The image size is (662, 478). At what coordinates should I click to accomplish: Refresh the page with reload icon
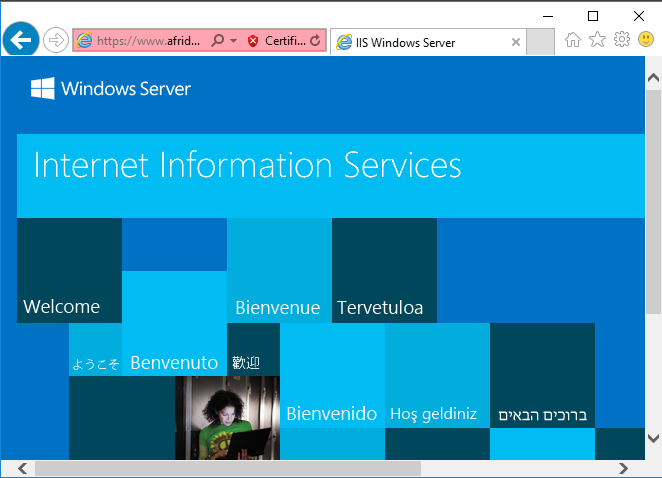(x=315, y=41)
